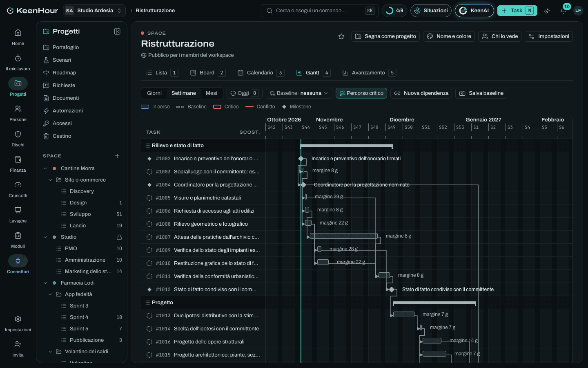Collapse the Progetti side panel
This screenshot has width=588, height=368.
pyautogui.click(x=117, y=31)
